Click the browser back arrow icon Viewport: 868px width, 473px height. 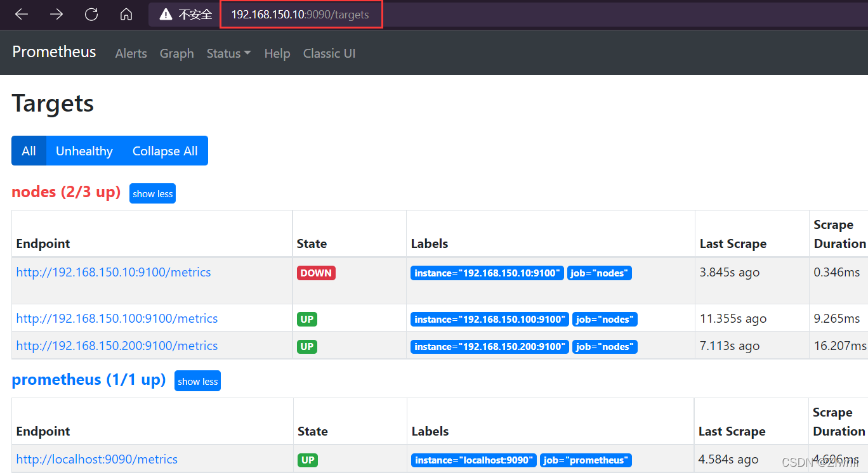tap(21, 14)
